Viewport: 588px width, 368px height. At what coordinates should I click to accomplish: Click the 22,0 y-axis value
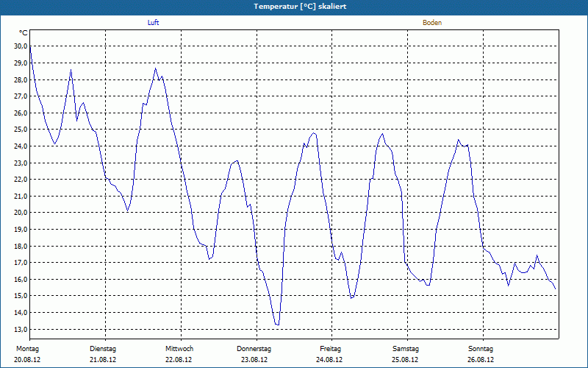point(21,180)
